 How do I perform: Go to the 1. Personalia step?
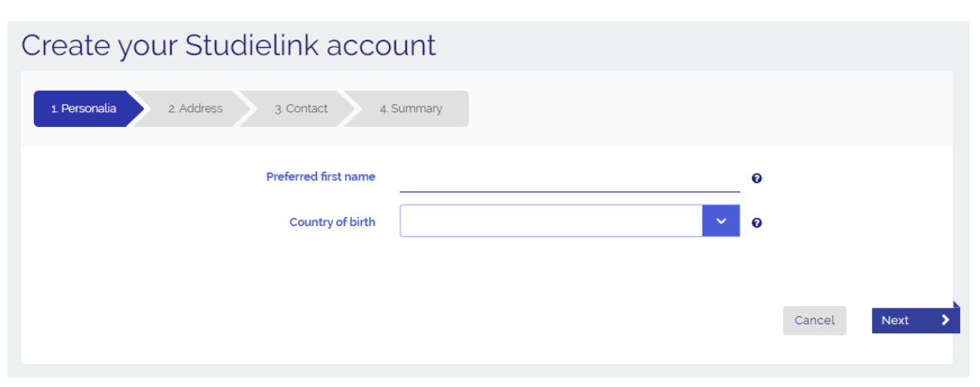pos(83,108)
